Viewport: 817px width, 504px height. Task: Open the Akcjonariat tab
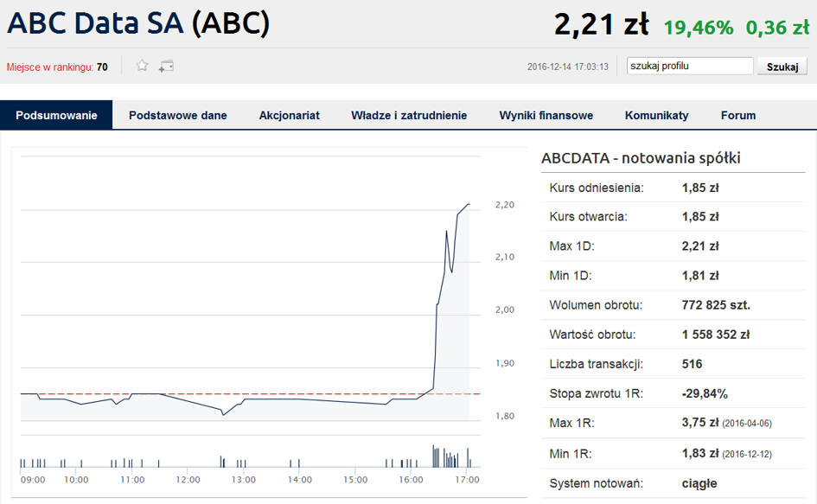(289, 115)
